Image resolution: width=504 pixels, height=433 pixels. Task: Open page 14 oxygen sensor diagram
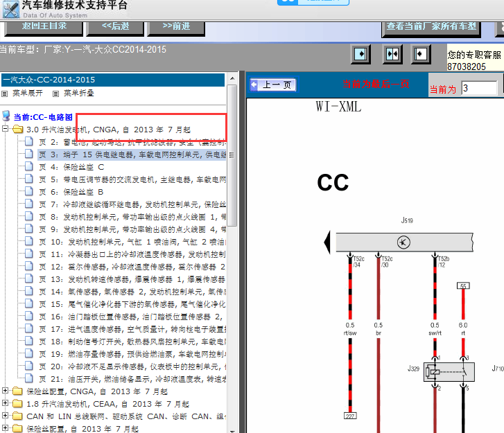pyautogui.click(x=132, y=292)
